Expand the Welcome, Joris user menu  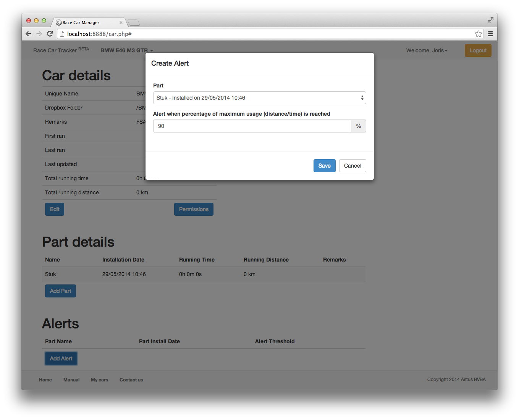(x=427, y=50)
